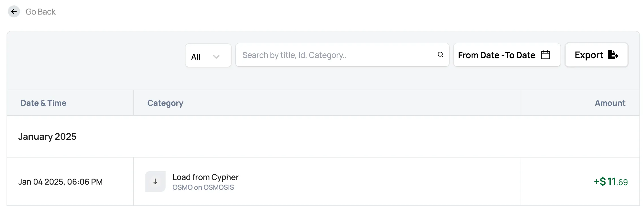Image resolution: width=644 pixels, height=206 pixels.
Task: Click the "From Date -To Date" label text
Action: click(x=496, y=55)
